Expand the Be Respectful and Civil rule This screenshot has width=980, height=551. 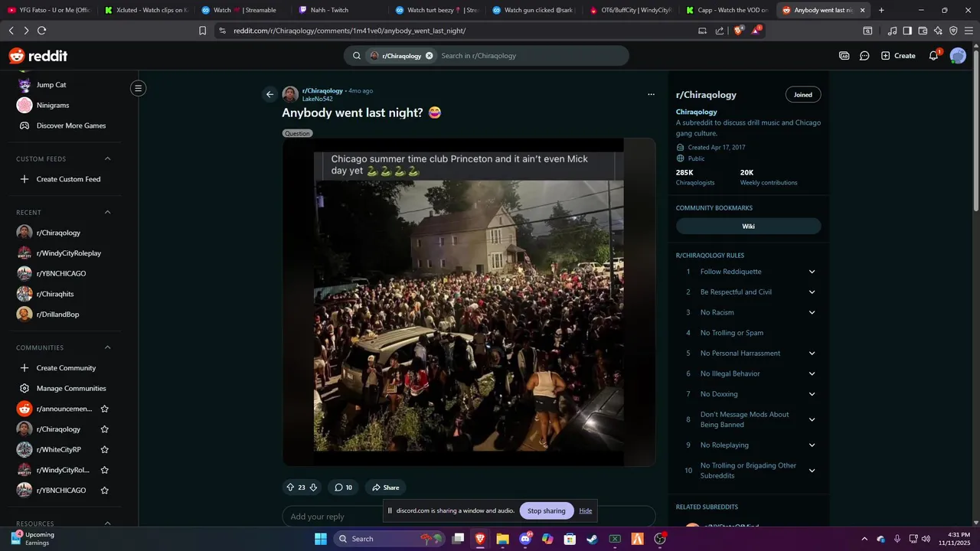[812, 292]
